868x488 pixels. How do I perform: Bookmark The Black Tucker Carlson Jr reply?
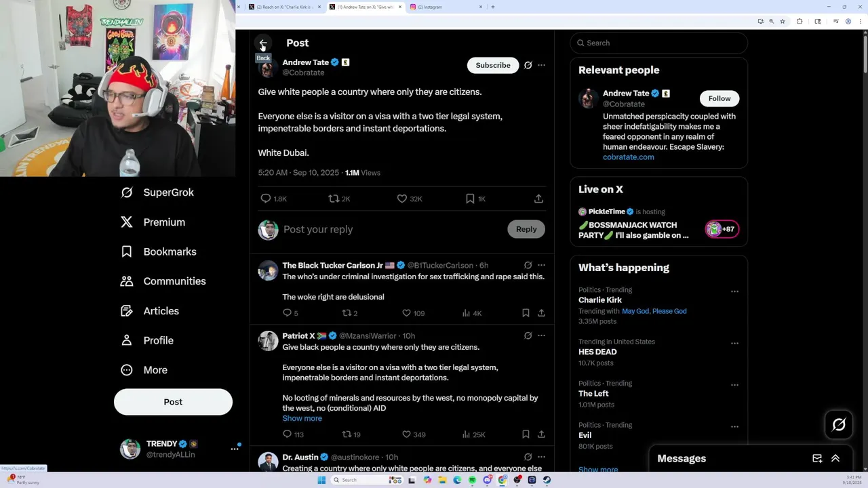[x=526, y=313]
